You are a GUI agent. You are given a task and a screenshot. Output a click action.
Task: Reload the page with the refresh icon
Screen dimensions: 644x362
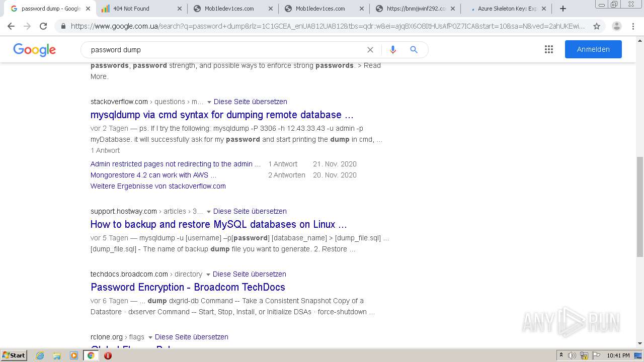pyautogui.click(x=43, y=26)
